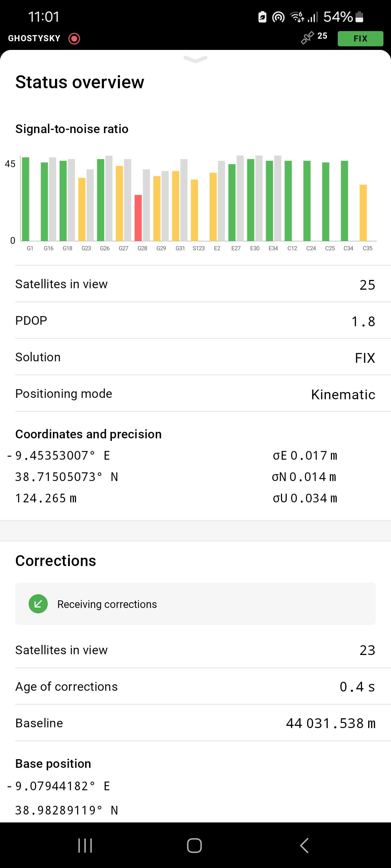391x868 pixels.
Task: Tap the red G28 signal bar
Action: click(138, 218)
